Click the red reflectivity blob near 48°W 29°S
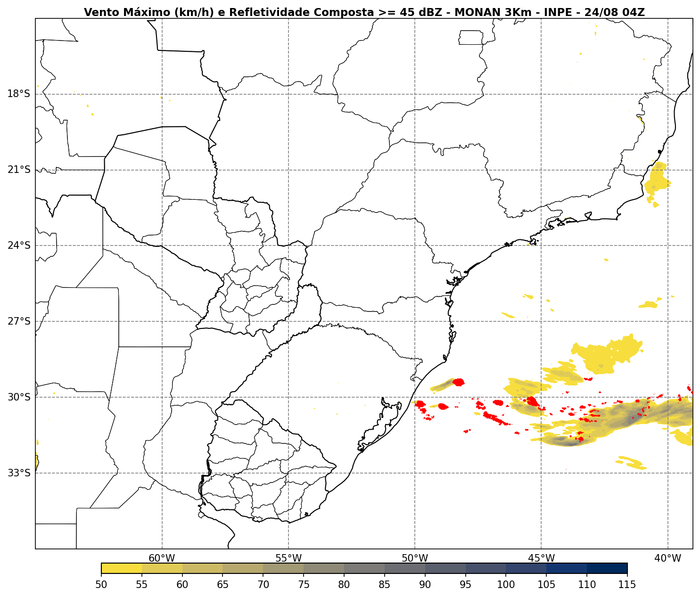This screenshot has width=700, height=597. pos(458,382)
